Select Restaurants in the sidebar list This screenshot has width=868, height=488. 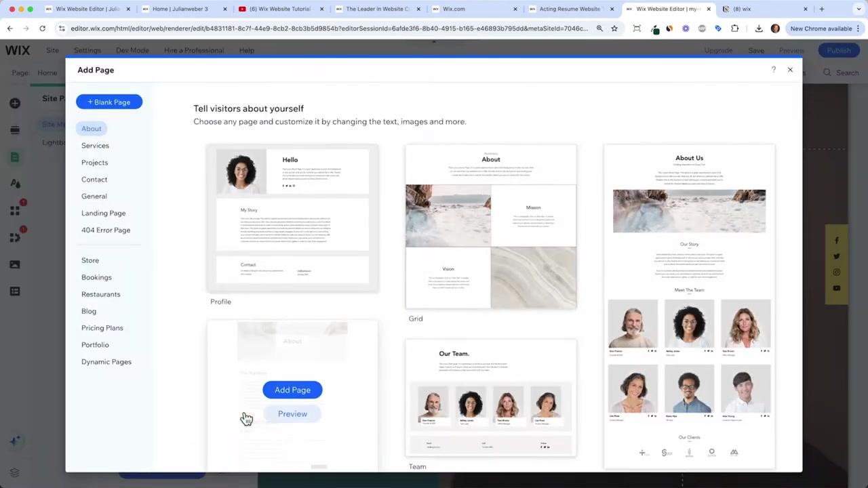[100, 294]
